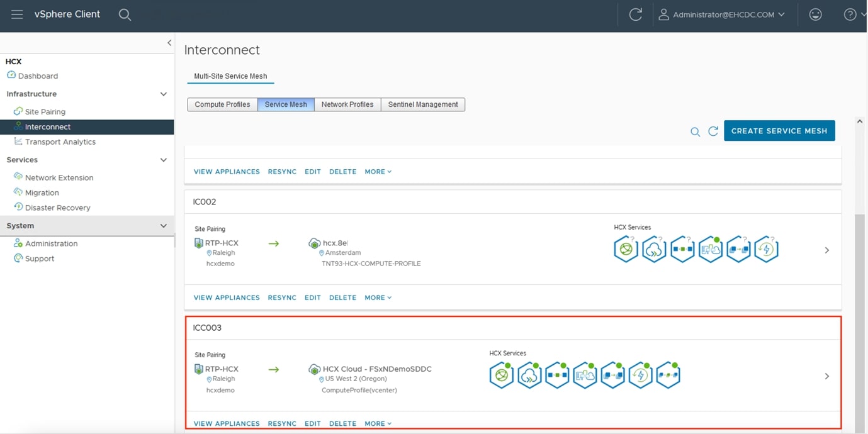The width and height of the screenshot is (868, 434).
Task: Click the refresh icon in top header
Action: point(635,14)
